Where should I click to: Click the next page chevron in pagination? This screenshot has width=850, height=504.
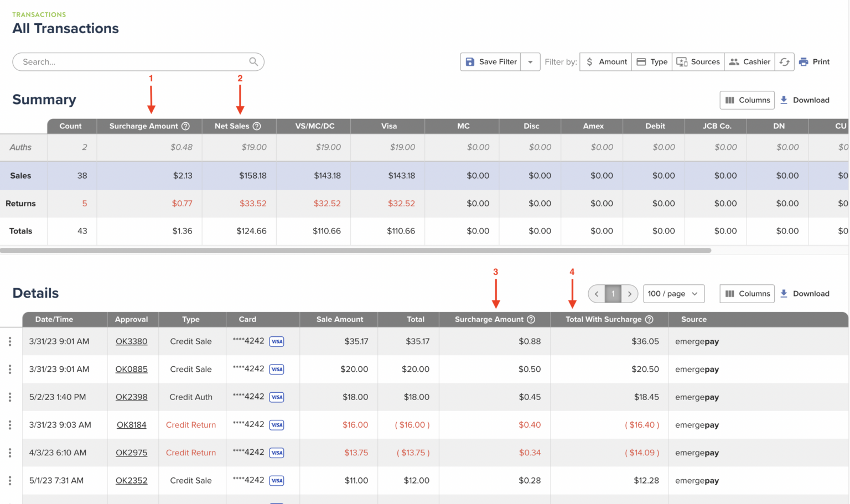[x=630, y=293]
